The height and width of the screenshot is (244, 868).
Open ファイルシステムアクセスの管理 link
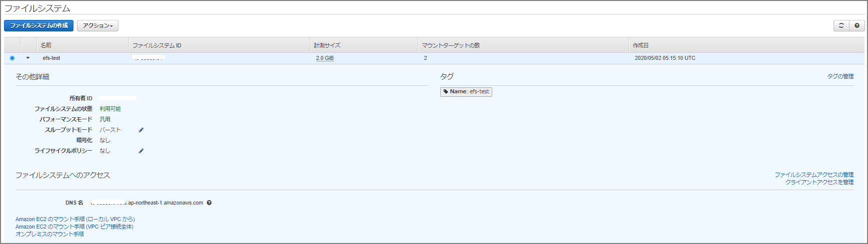pyautogui.click(x=814, y=175)
